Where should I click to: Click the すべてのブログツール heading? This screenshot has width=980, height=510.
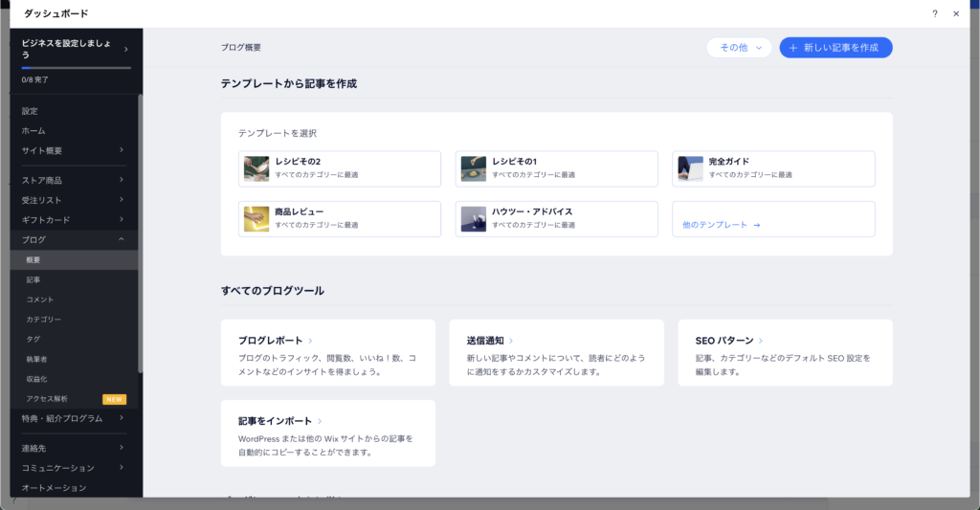[x=273, y=291]
